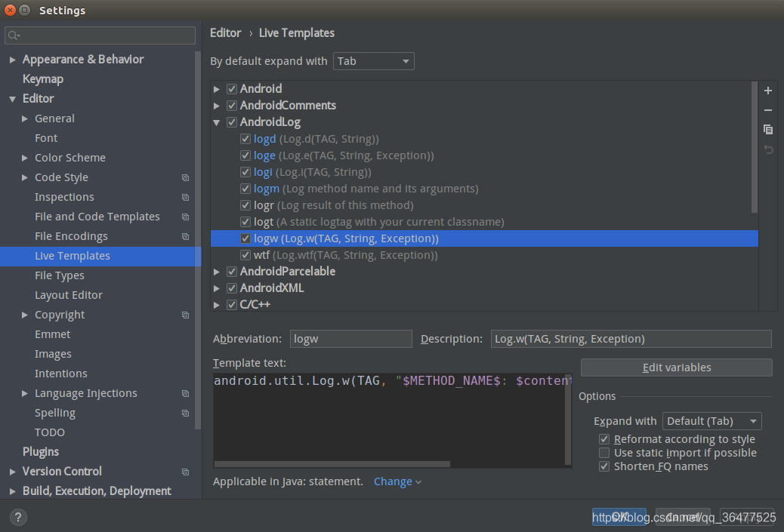
Task: Click into the Description field
Action: click(631, 339)
